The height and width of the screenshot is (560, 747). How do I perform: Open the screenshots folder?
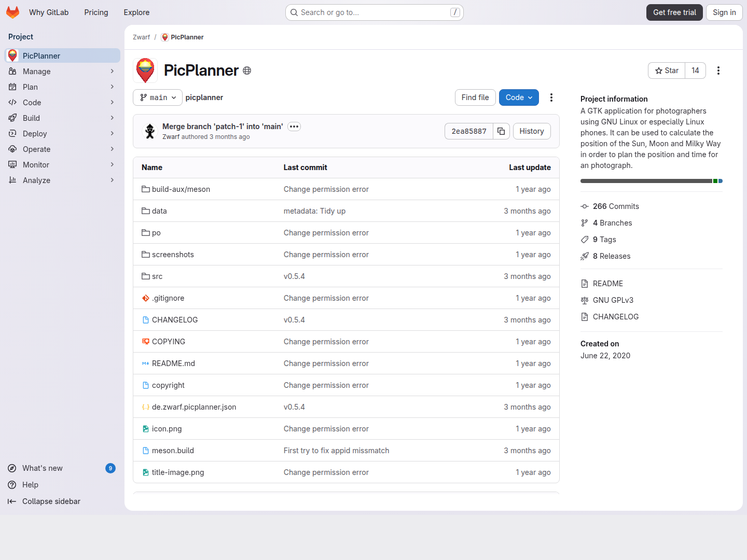pyautogui.click(x=173, y=255)
